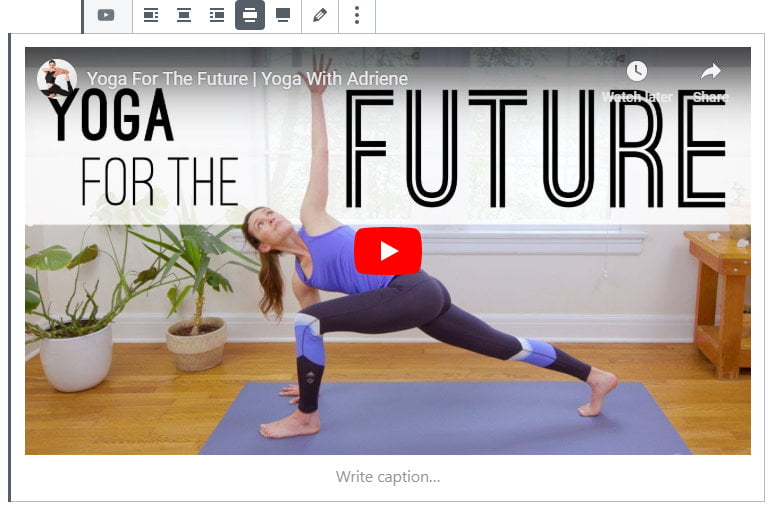The height and width of the screenshot is (517, 778).
Task: Select full width alignment icon
Action: tap(283, 15)
